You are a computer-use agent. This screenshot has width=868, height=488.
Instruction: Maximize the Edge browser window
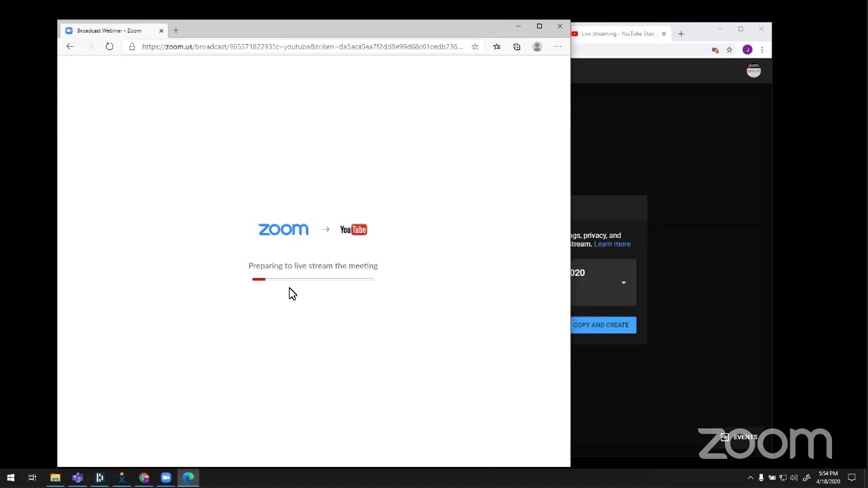[x=539, y=26]
